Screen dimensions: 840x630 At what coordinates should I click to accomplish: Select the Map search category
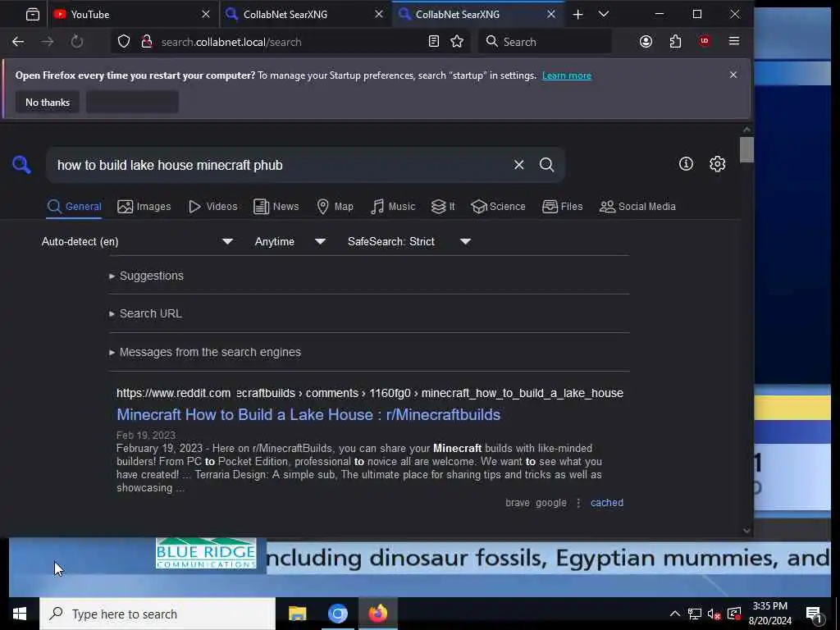[335, 206]
